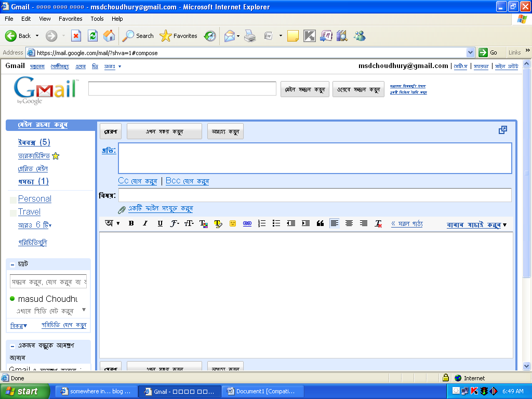Open the Inbox (5) link

pos(34,142)
